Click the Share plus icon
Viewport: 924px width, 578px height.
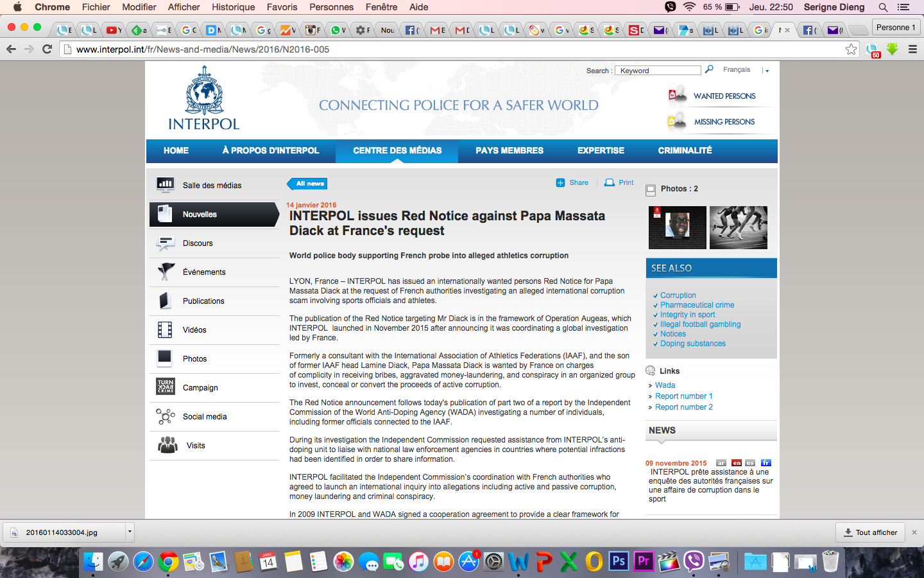[x=560, y=182]
